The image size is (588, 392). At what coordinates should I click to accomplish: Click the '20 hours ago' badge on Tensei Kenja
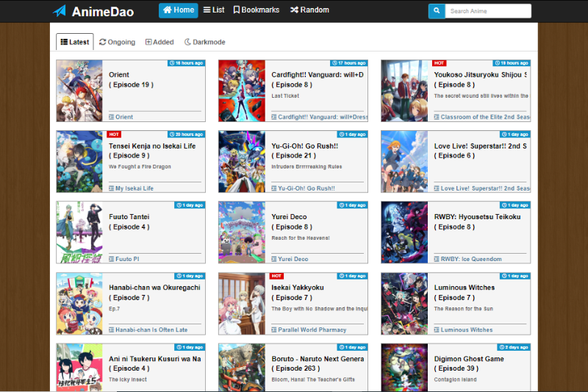pos(187,135)
